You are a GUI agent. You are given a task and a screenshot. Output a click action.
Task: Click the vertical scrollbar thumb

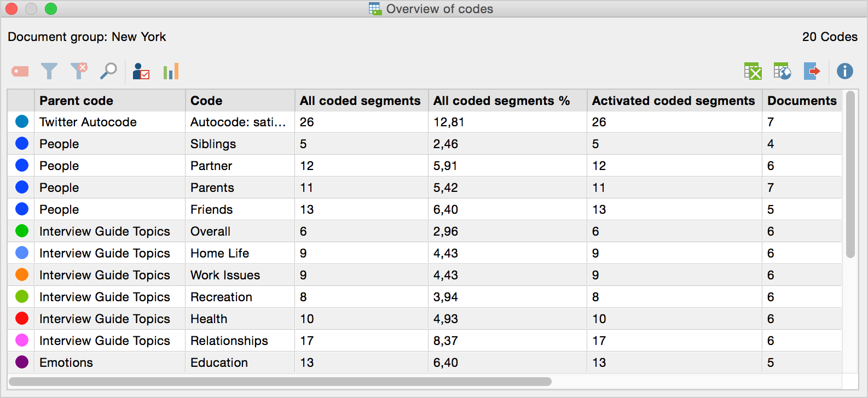click(x=850, y=175)
